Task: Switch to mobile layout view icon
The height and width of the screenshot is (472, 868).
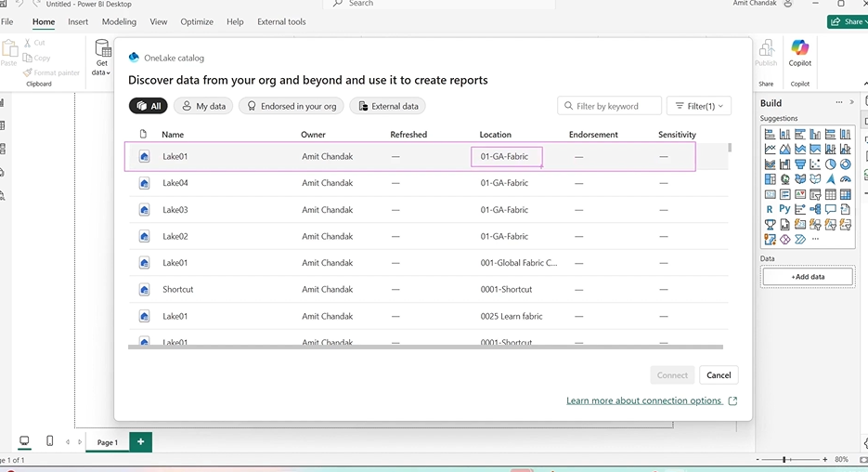Action: point(50,441)
